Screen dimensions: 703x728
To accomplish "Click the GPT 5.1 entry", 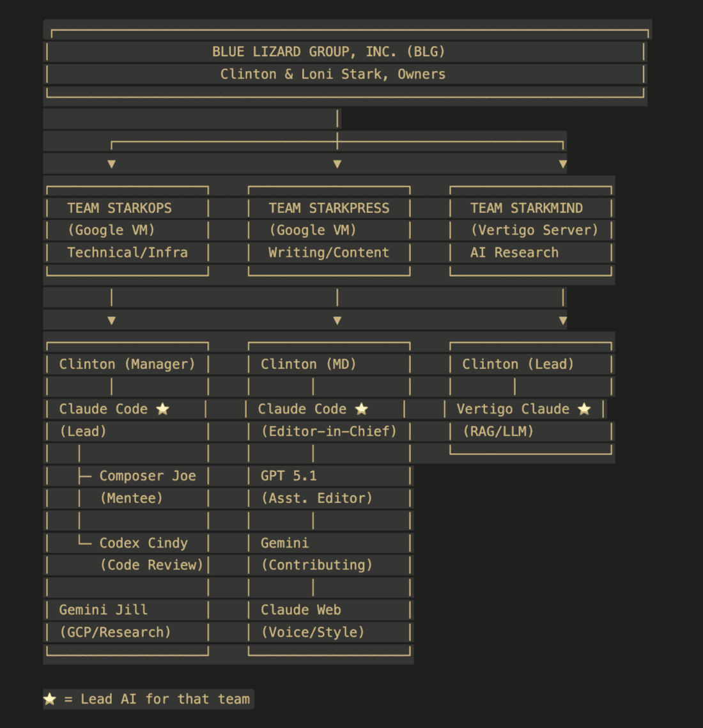I will tap(288, 476).
